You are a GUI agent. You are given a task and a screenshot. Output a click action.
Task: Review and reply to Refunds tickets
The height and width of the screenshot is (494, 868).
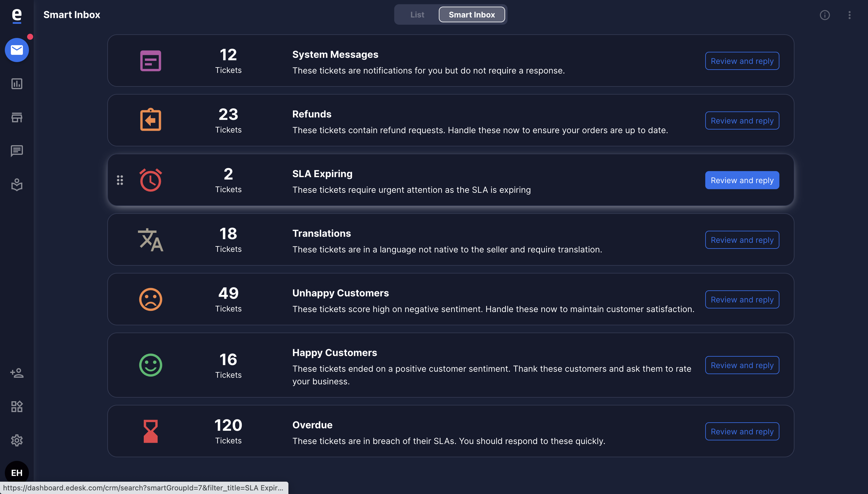click(742, 120)
